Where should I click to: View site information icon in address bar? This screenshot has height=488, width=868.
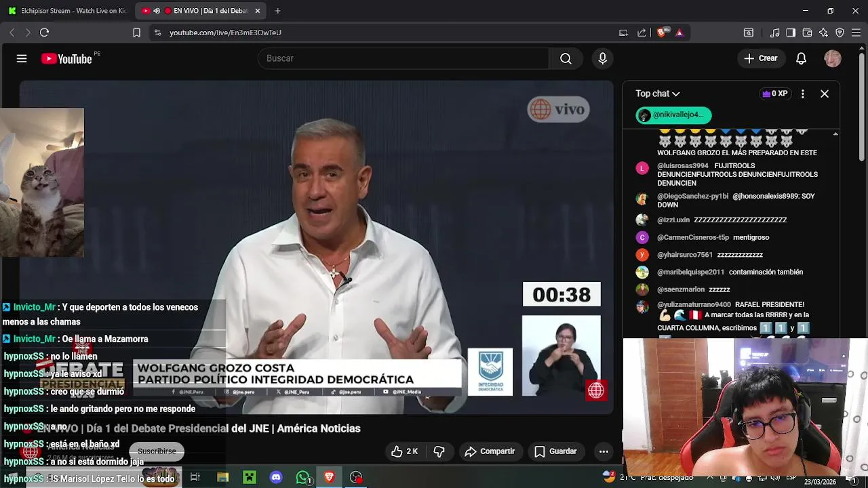coord(157,33)
